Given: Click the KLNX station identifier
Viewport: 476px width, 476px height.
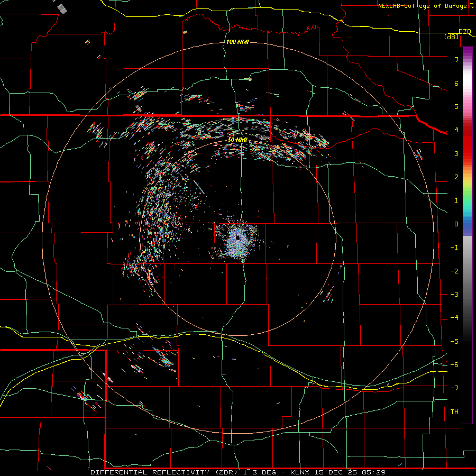Looking at the screenshot, I should point(300,472).
